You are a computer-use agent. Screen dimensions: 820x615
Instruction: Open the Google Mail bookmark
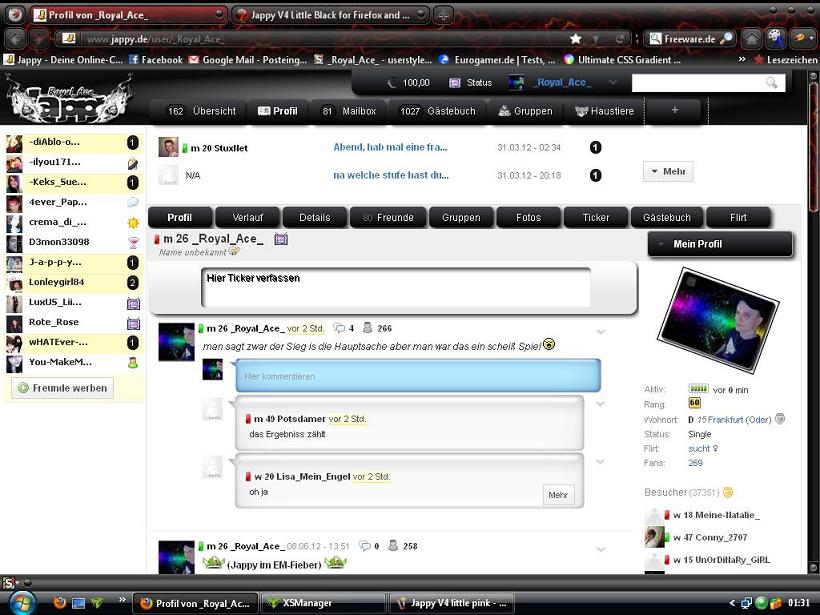[x=247, y=60]
